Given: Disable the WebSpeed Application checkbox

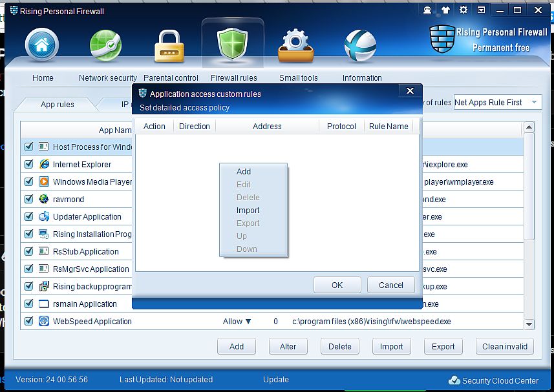Looking at the screenshot, I should pyautogui.click(x=28, y=321).
